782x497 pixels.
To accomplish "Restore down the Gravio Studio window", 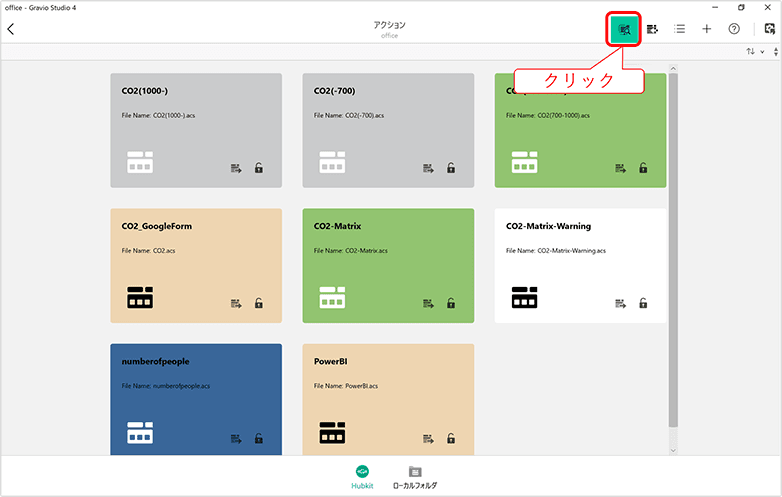I will [x=741, y=7].
